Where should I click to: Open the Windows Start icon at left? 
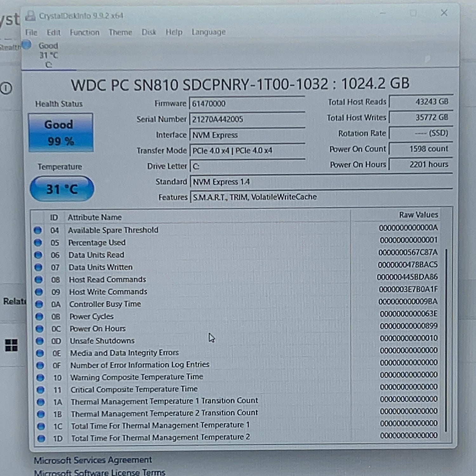(x=11, y=345)
